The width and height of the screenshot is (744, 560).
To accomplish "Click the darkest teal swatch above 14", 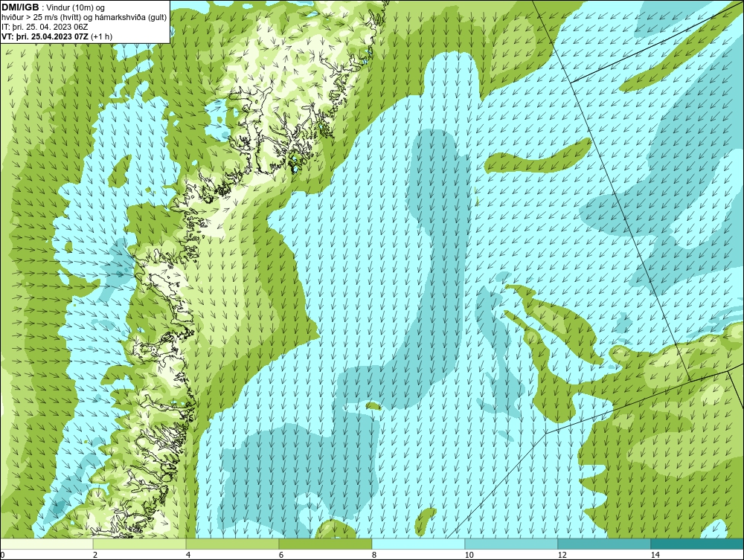I will [x=698, y=544].
